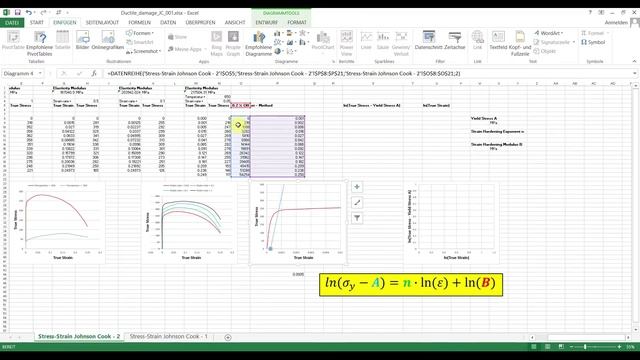Open the WordArt dropdown
The width and height of the screenshot is (640, 360).
pyautogui.click(x=548, y=33)
